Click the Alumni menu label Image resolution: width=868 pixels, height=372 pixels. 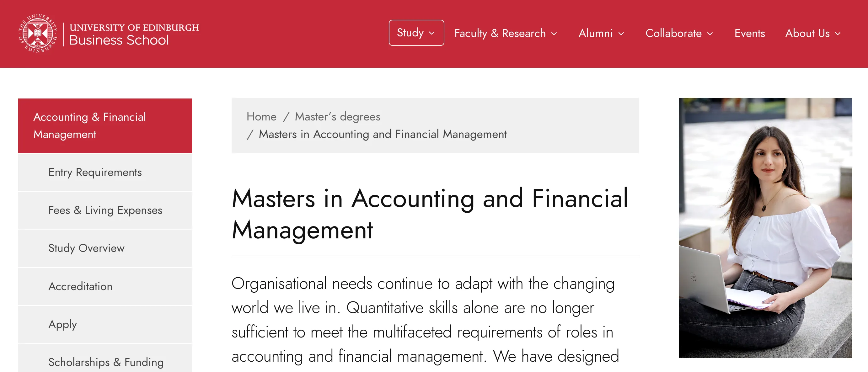pyautogui.click(x=595, y=33)
